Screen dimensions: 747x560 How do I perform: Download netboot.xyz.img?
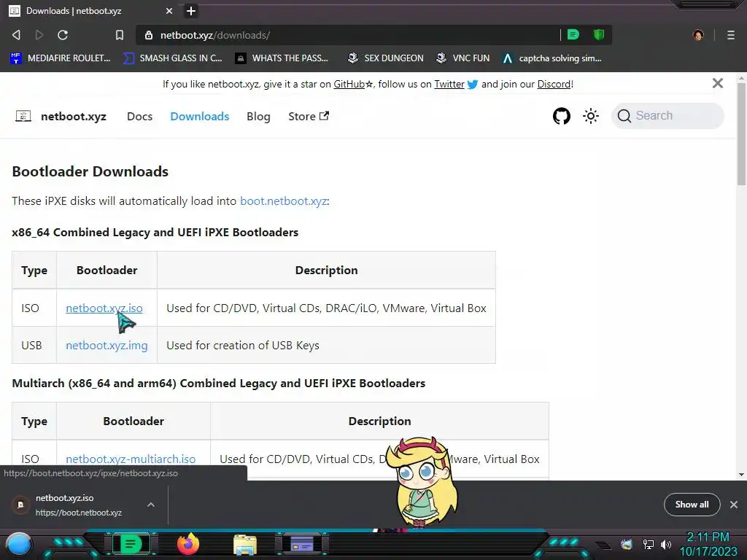(107, 345)
